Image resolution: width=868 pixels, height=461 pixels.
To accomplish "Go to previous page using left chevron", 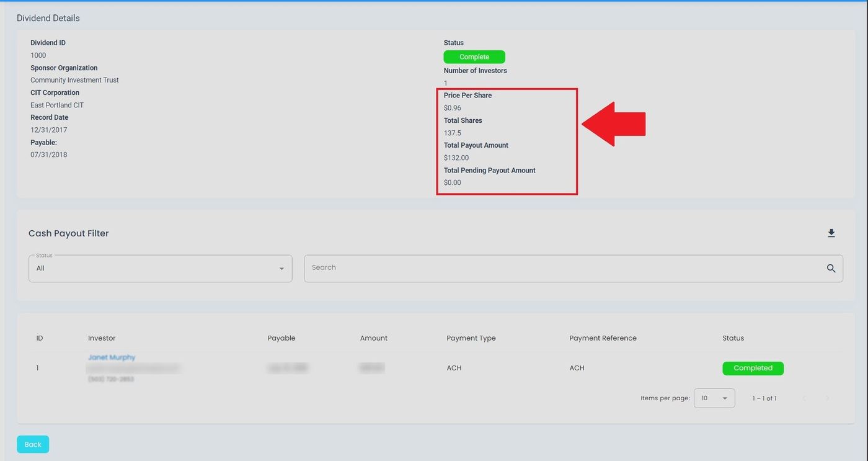I will [804, 398].
